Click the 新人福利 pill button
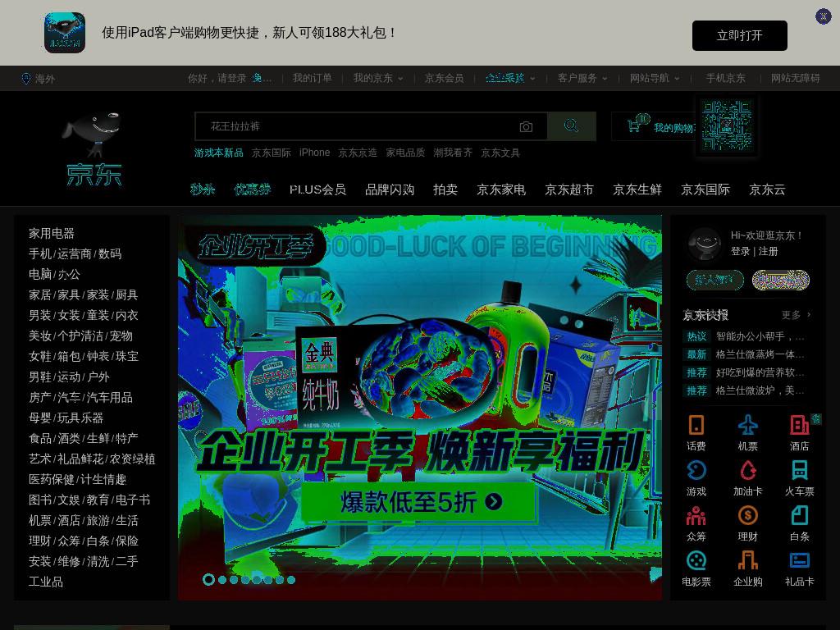 tap(714, 280)
